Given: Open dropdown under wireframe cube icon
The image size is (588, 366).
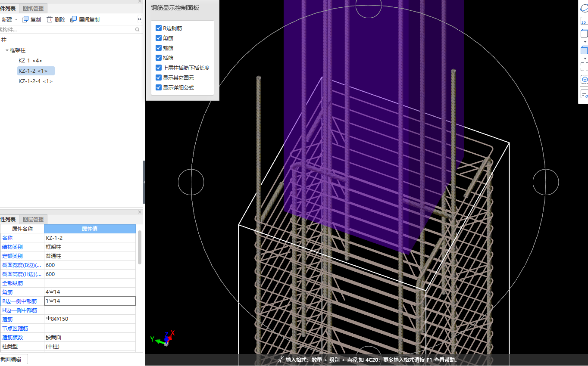Looking at the screenshot, I should pyautogui.click(x=585, y=42).
